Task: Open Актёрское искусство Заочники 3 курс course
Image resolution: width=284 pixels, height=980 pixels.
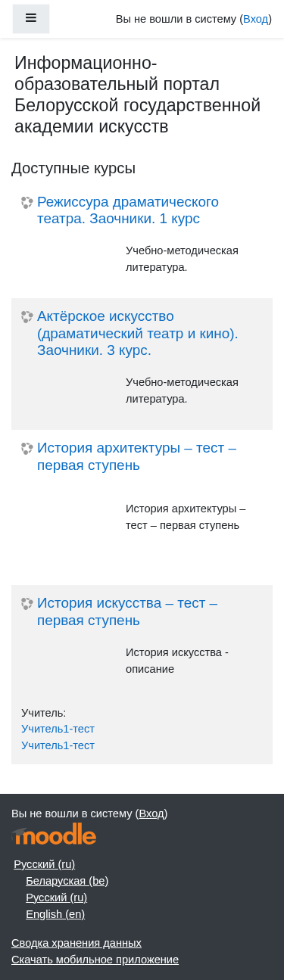Action: 137,333
